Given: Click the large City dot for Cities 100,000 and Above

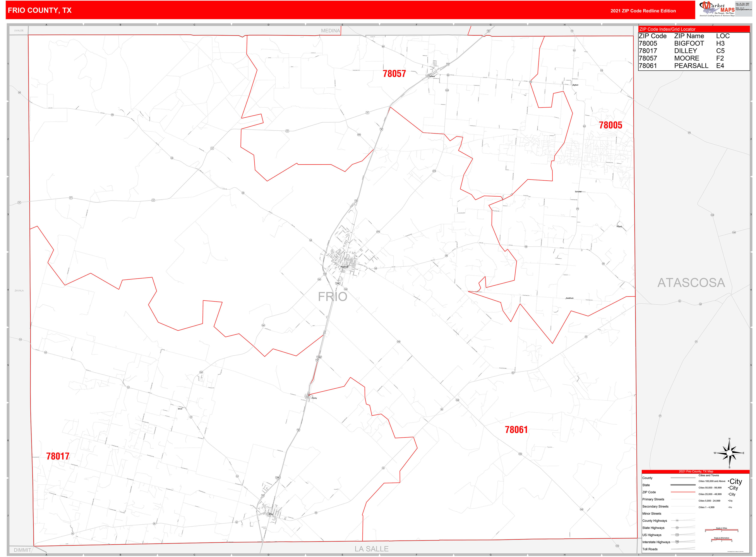Looking at the screenshot, I should (x=729, y=481).
